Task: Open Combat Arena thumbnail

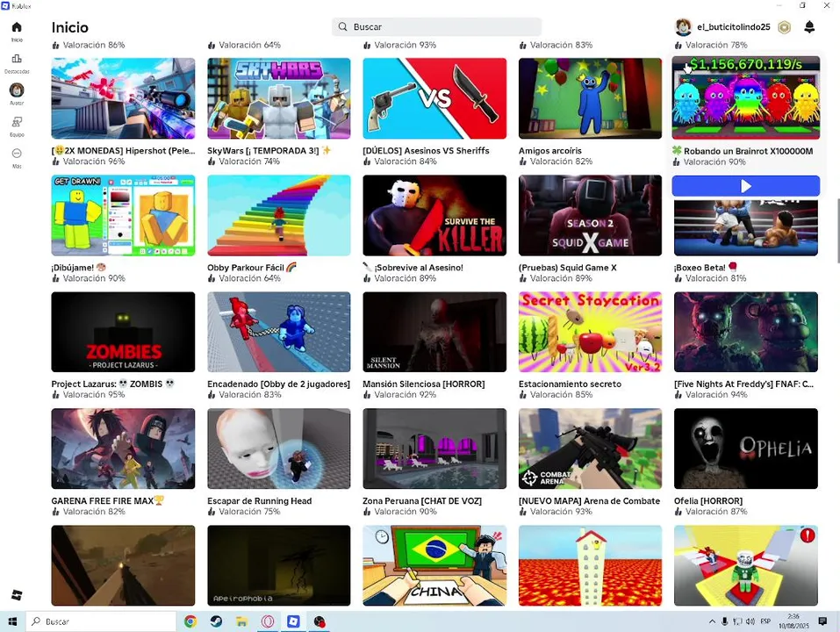Action: (590, 449)
